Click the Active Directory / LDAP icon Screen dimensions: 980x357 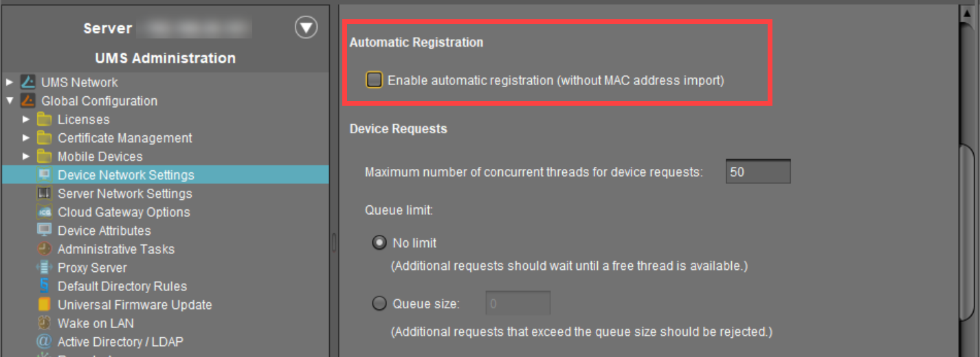click(x=45, y=342)
